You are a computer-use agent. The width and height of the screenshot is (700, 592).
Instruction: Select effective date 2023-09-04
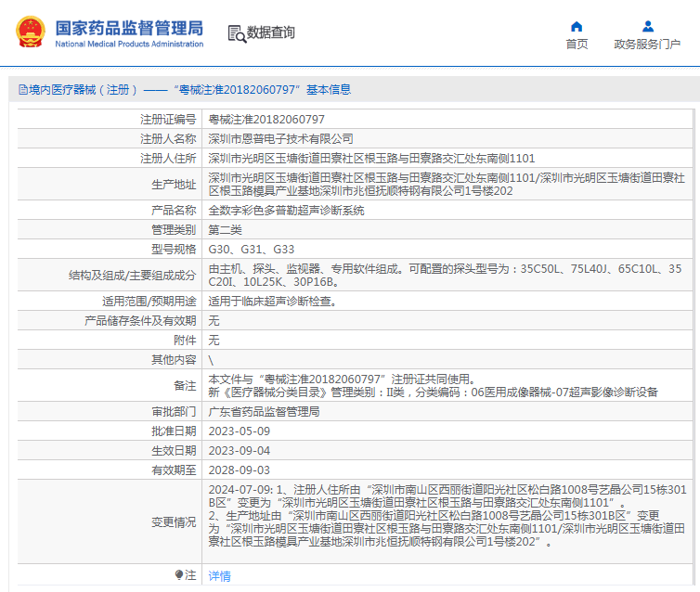(x=240, y=451)
